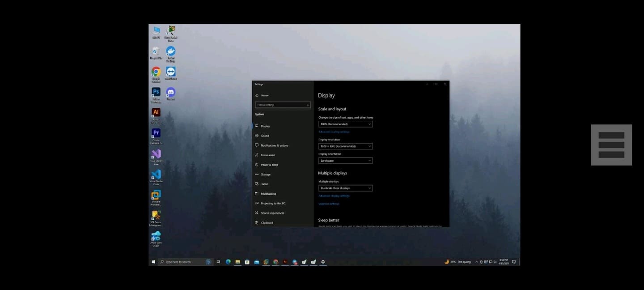The height and width of the screenshot is (290, 644).
Task: Click the Cortana circle in taskbar
Action: tap(208, 262)
